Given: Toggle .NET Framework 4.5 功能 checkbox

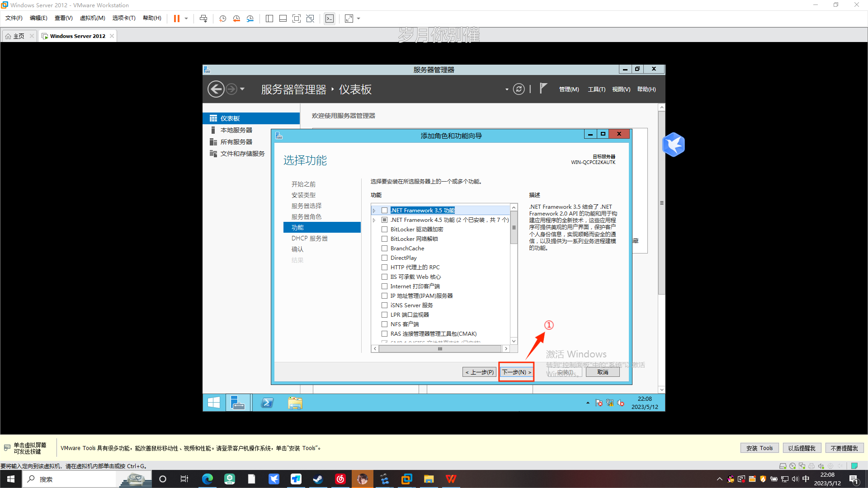Looking at the screenshot, I should [x=385, y=220].
